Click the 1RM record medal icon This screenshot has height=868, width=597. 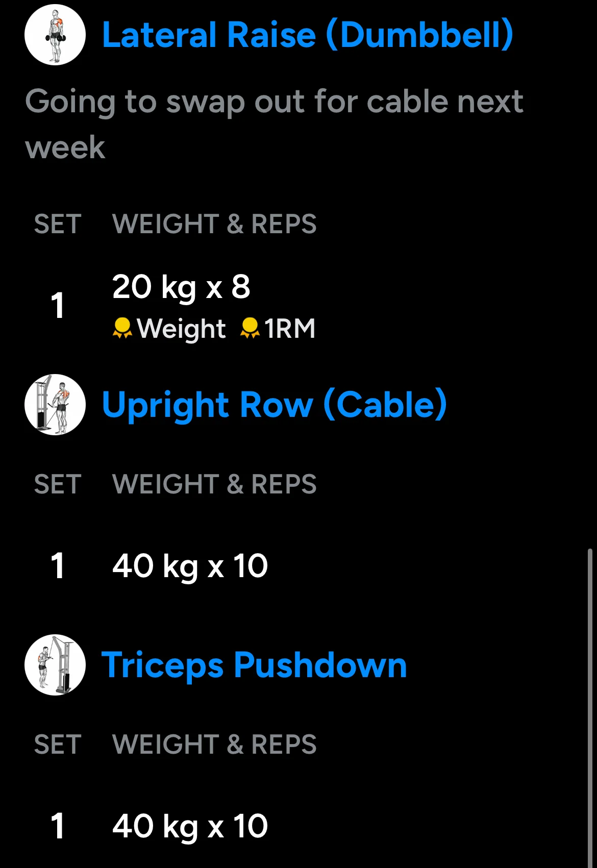(x=250, y=328)
